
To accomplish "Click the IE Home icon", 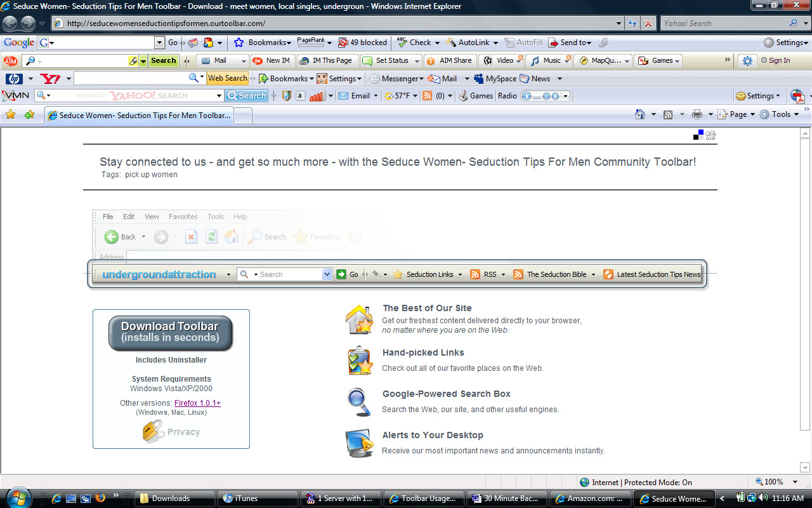I will pyautogui.click(x=640, y=114).
